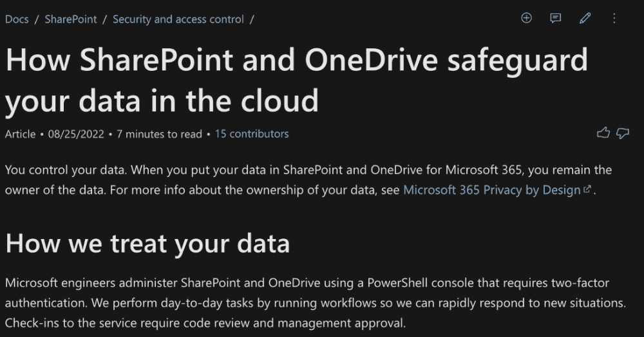This screenshot has width=644, height=337.
Task: Follow the Microsoft 365 Privacy by Design link
Action: [x=491, y=190]
